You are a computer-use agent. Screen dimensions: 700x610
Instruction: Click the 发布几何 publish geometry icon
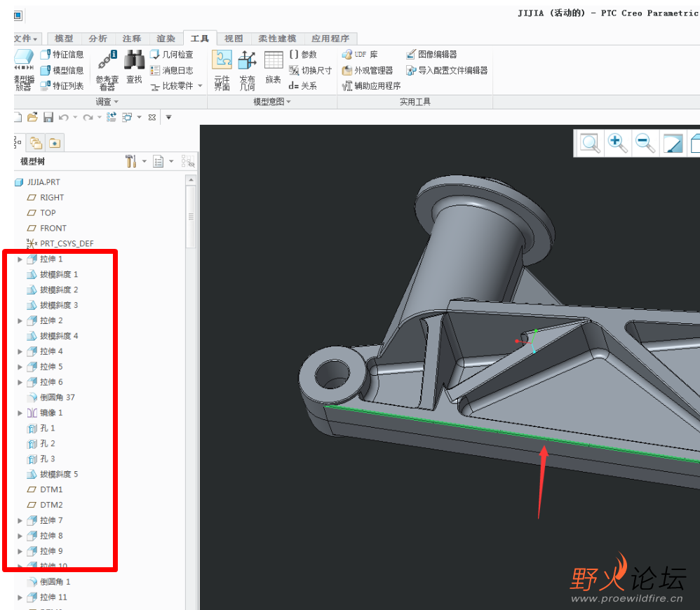click(247, 69)
